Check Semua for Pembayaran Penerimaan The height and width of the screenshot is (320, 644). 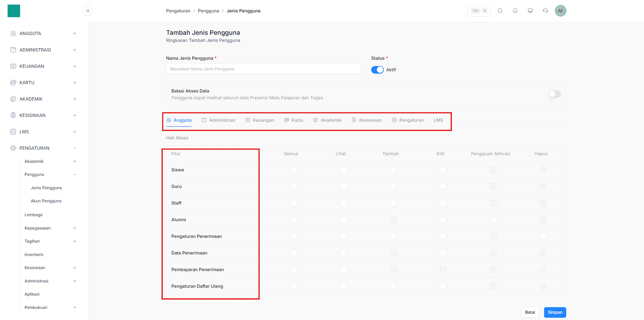[293, 269]
